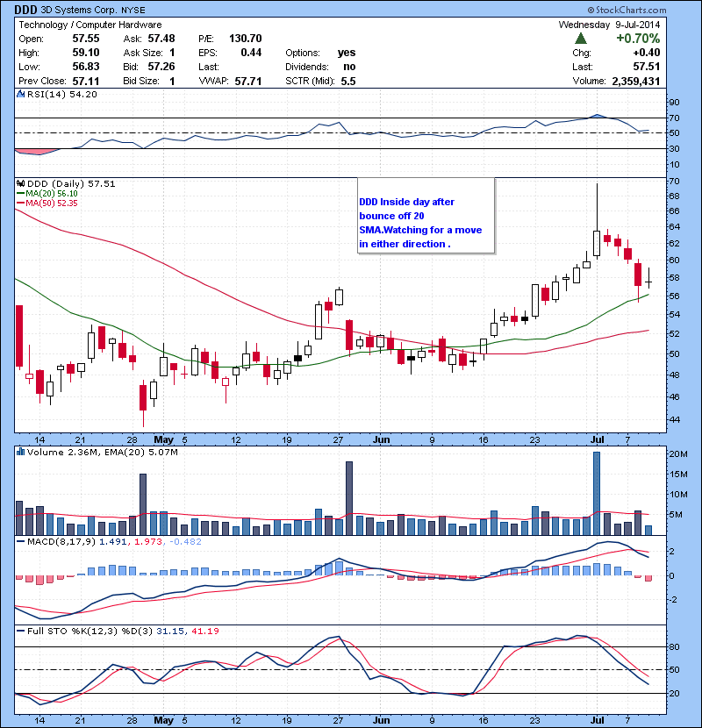Click the RSI(14) indicator panel icon
This screenshot has height=728, width=702.
click(20, 94)
